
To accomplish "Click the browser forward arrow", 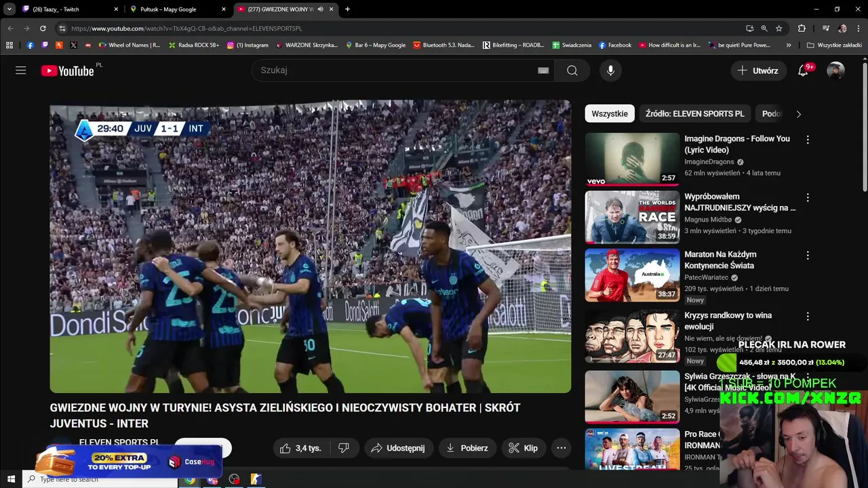I will coord(26,28).
